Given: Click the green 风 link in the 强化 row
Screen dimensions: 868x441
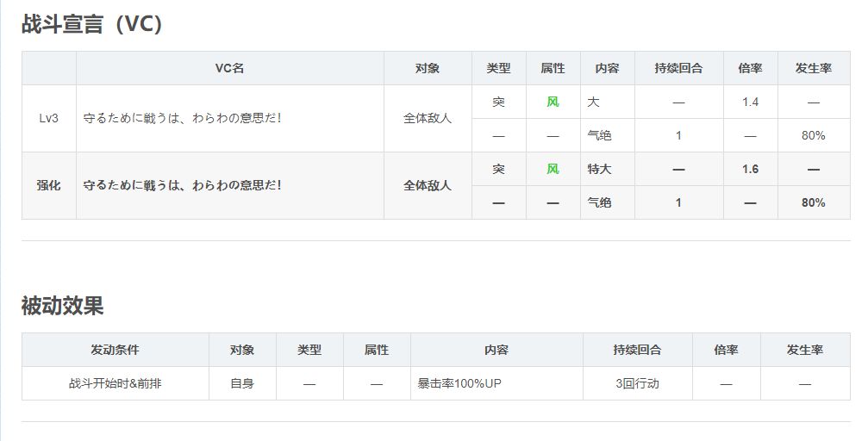Looking at the screenshot, I should pyautogui.click(x=553, y=169).
